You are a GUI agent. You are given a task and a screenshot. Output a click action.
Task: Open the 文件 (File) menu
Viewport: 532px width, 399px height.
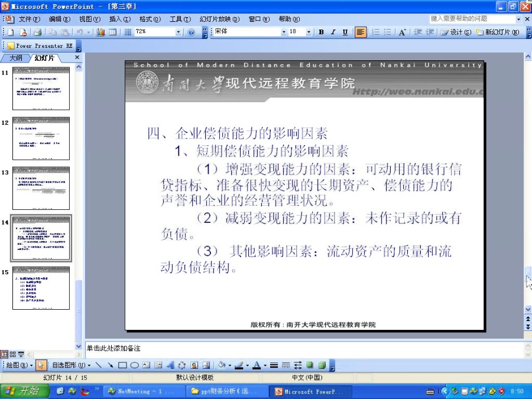click(29, 19)
